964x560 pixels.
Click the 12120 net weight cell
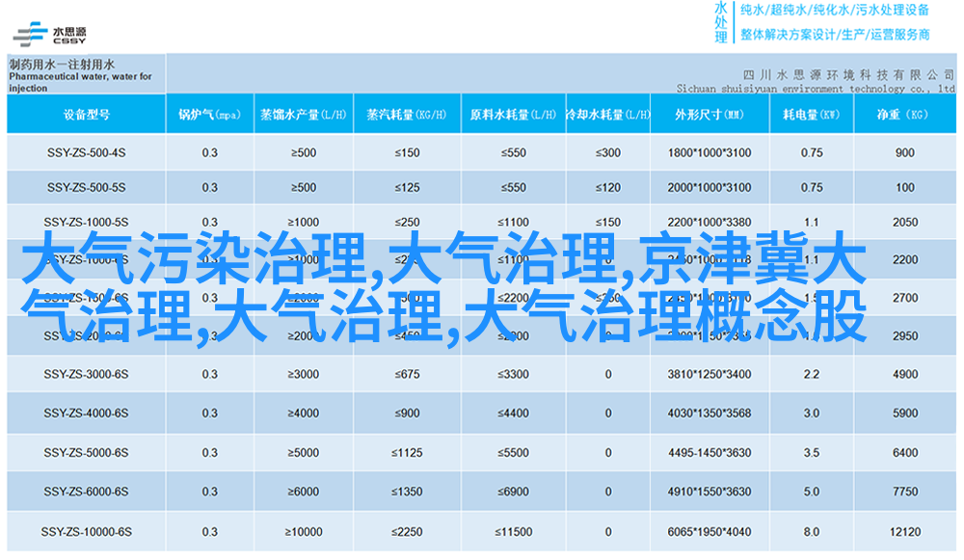point(905,532)
